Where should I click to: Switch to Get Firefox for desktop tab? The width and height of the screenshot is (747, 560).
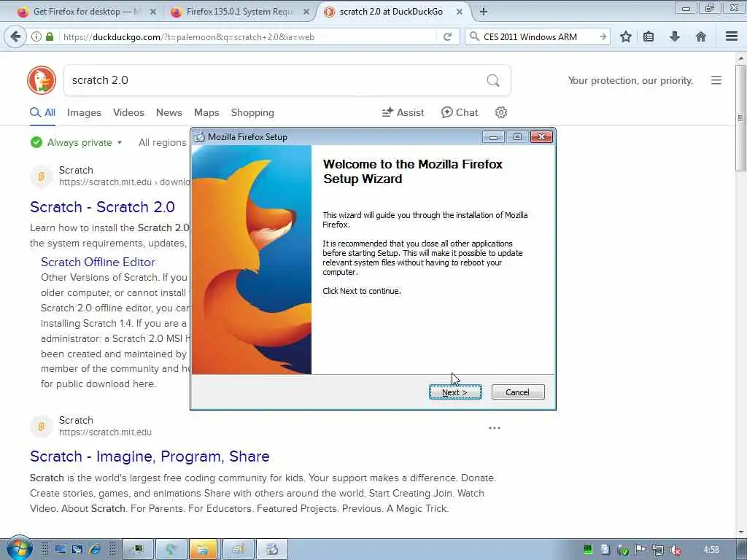[88, 12]
